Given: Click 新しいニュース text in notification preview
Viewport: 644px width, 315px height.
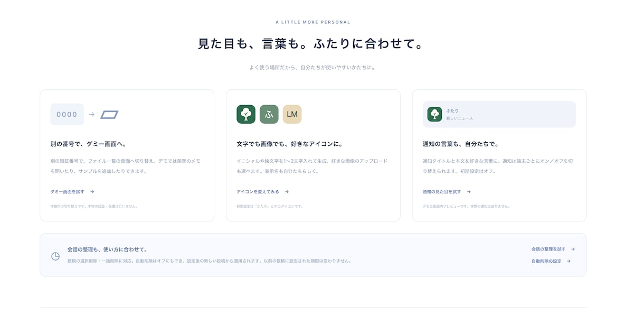Looking at the screenshot, I should [x=460, y=118].
